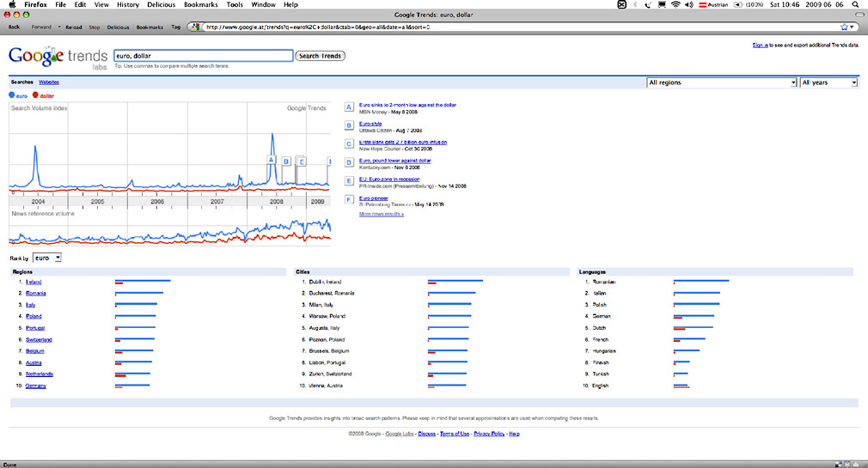Click news flag A beside the headlines
The image size is (868, 468).
(349, 107)
